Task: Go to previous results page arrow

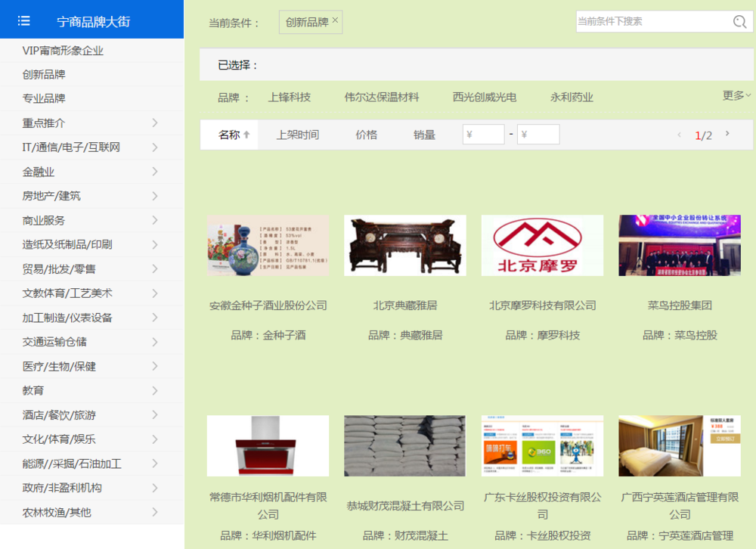Action: click(680, 135)
